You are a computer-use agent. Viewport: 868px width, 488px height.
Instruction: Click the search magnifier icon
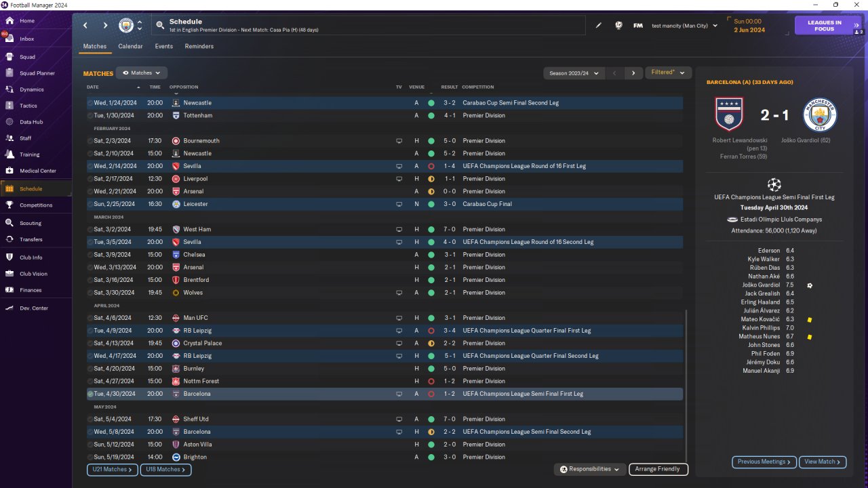point(160,26)
